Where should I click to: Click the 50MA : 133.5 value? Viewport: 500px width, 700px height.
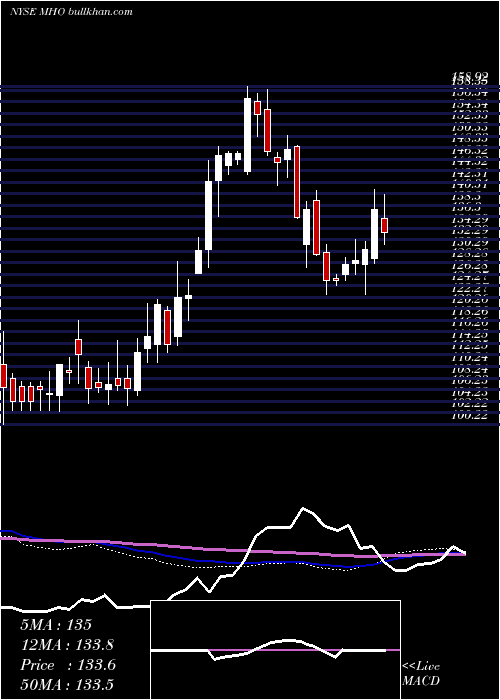point(68,685)
